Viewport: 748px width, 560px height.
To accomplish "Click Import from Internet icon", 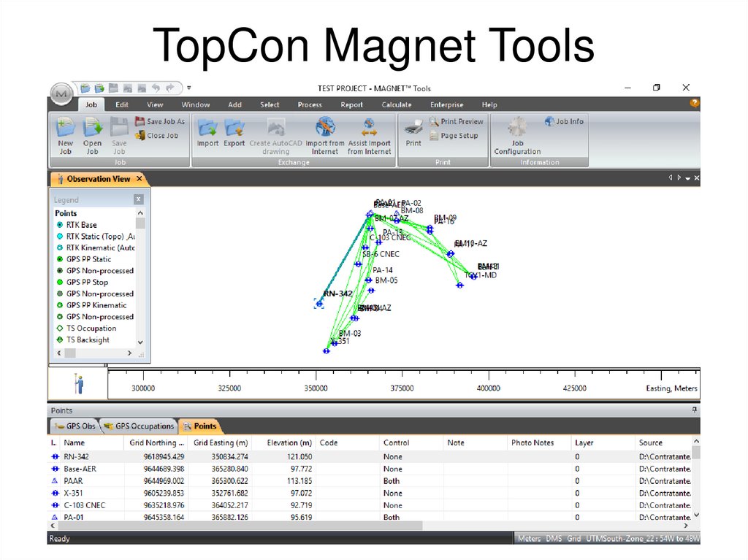I will 325,136.
